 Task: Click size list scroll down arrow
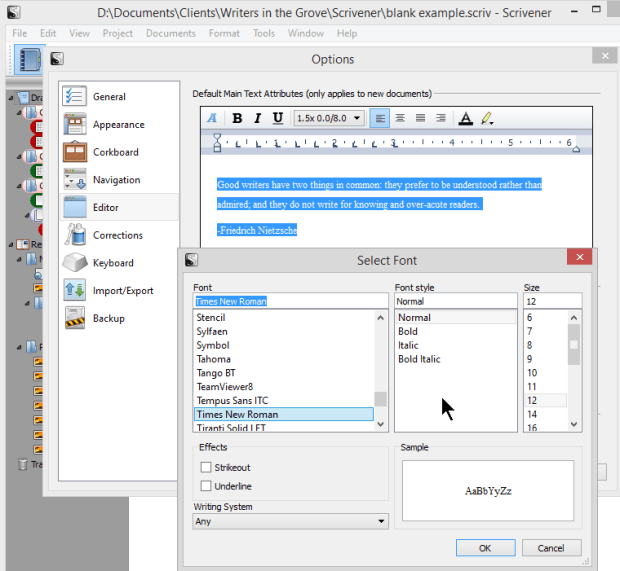click(x=574, y=424)
